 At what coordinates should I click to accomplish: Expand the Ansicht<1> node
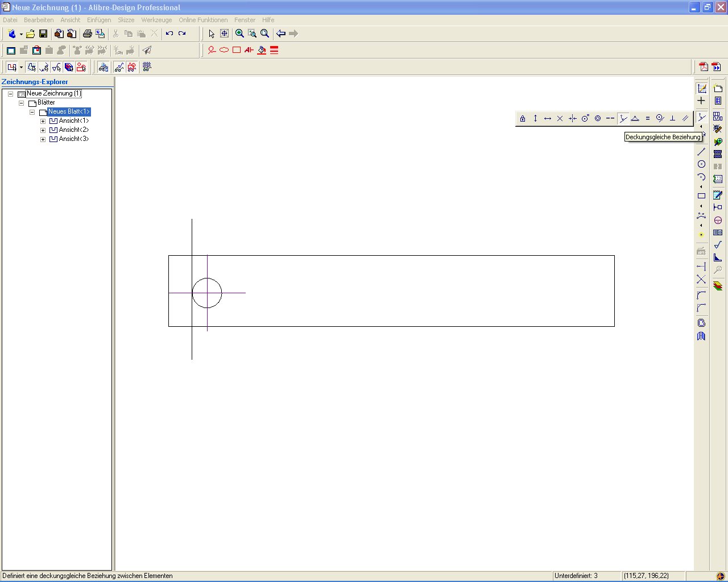click(43, 121)
